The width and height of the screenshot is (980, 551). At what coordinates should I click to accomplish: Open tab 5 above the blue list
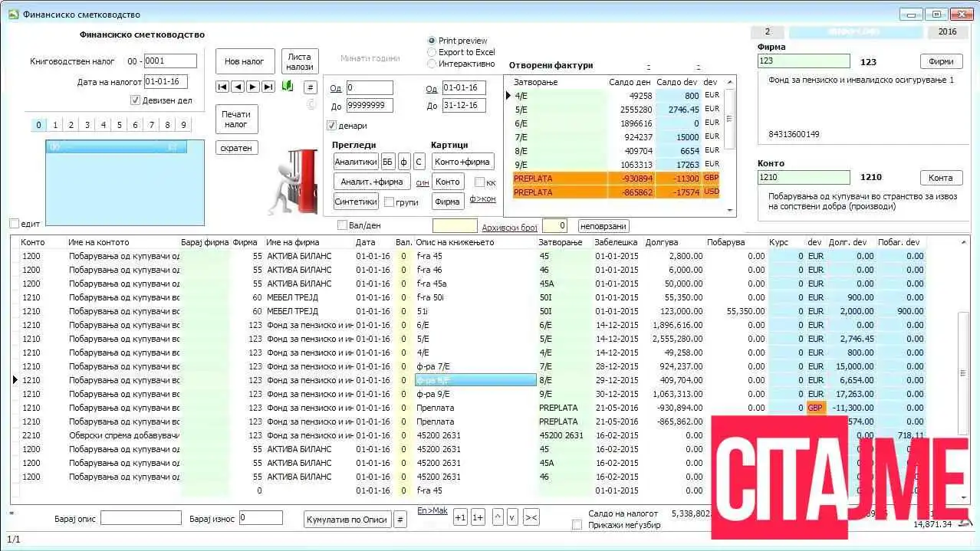[x=119, y=125]
